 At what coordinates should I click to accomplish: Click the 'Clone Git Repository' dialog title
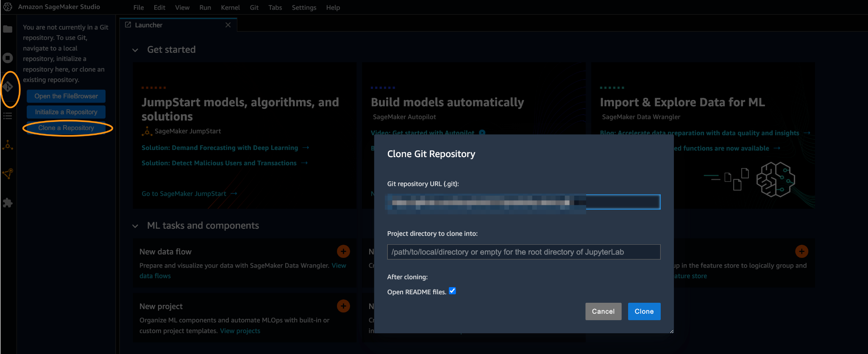click(431, 154)
